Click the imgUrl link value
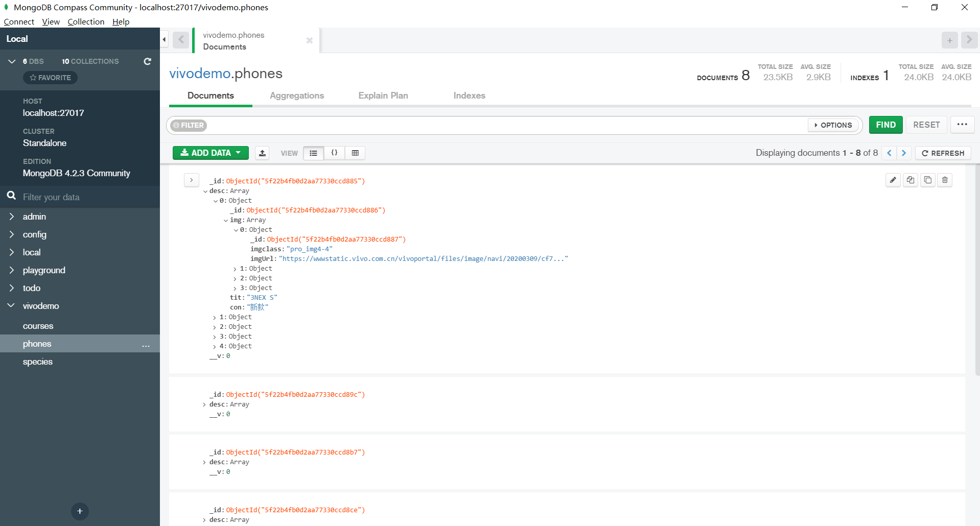 424,259
